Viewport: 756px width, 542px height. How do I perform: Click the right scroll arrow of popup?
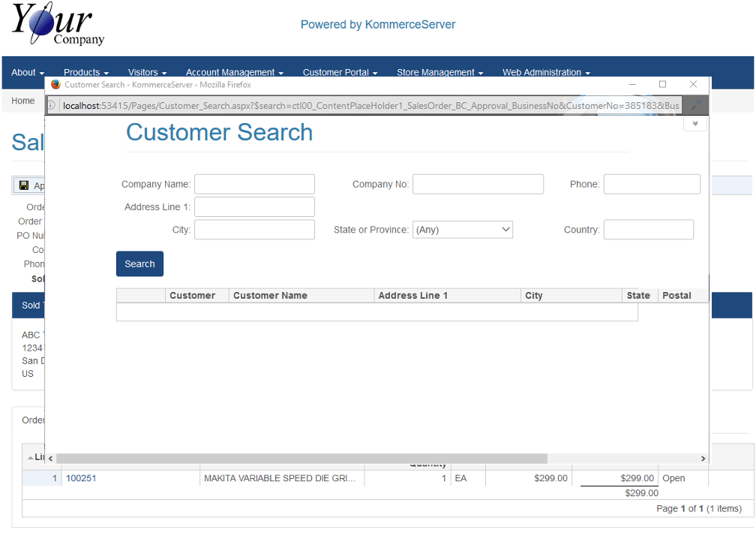coord(703,459)
